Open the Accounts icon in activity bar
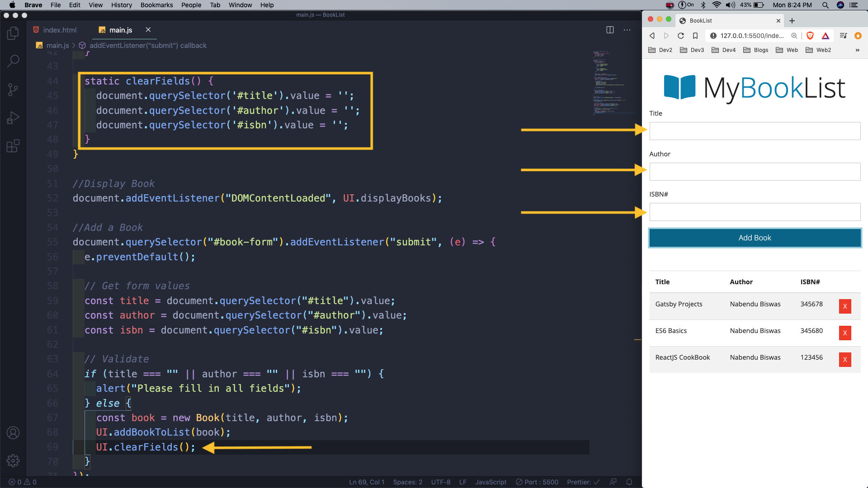The height and width of the screenshot is (488, 868). (x=13, y=432)
